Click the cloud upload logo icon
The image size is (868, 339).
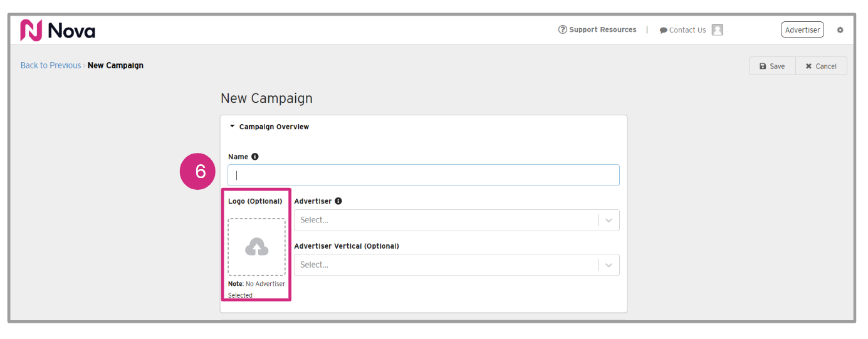coord(256,247)
